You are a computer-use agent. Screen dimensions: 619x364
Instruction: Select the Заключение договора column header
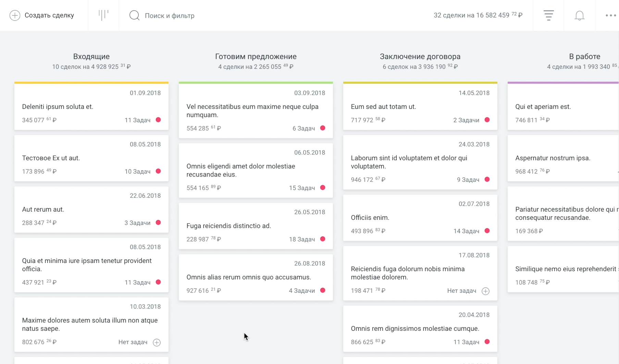pos(420,57)
